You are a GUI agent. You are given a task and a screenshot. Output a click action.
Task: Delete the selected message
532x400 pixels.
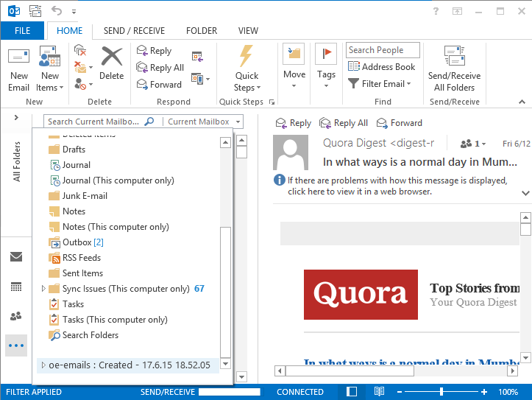(x=112, y=64)
